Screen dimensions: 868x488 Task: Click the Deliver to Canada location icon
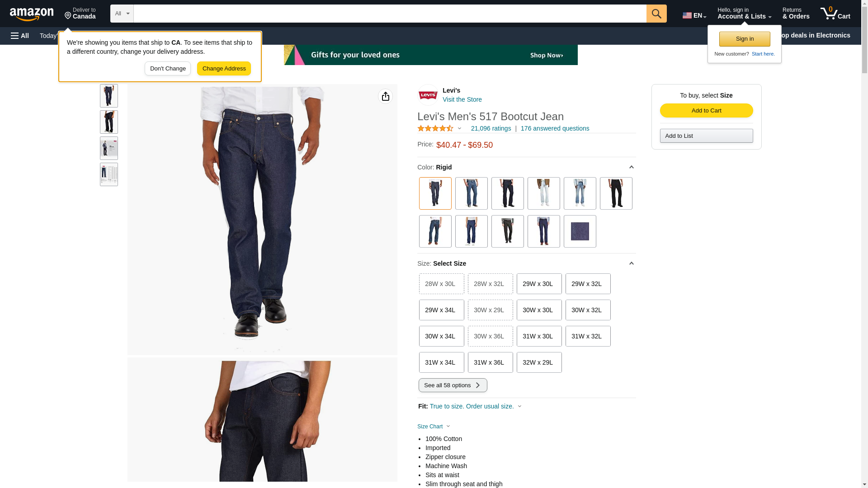point(68,16)
